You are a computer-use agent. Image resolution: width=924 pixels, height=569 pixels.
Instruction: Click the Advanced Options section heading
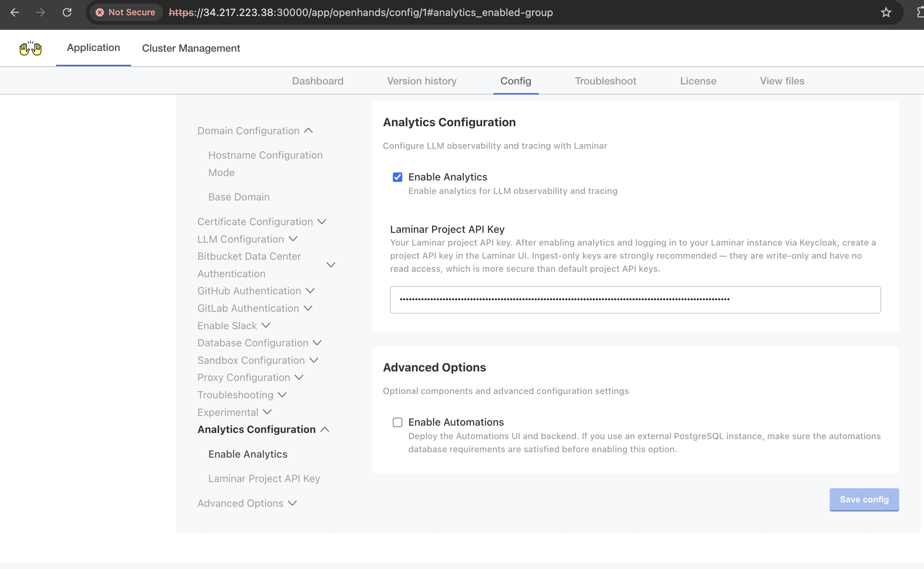(434, 367)
